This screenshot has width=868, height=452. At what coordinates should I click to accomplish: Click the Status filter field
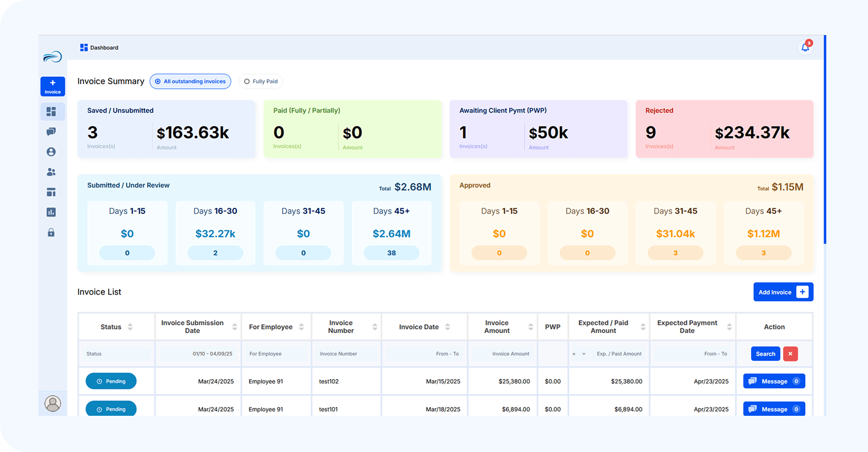click(116, 354)
